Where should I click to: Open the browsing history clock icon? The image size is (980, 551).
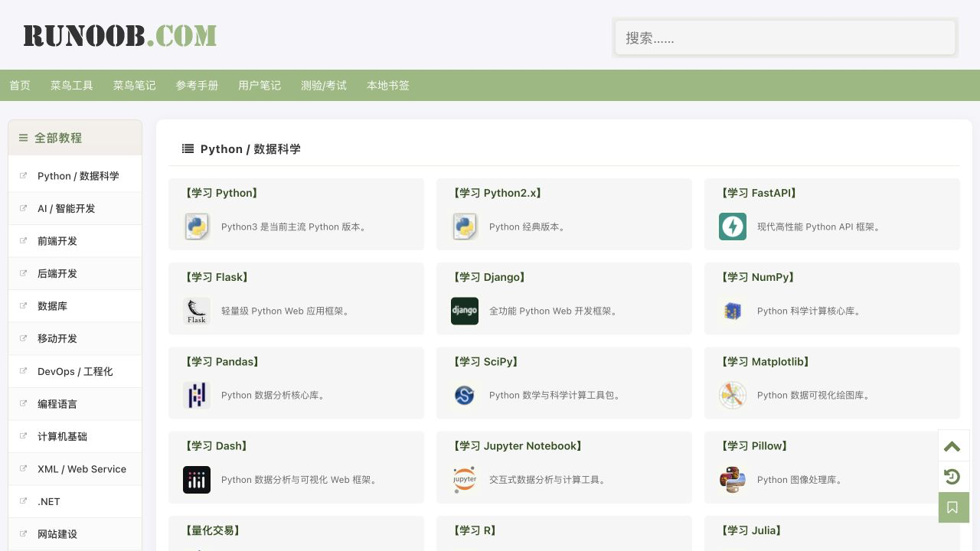tap(952, 477)
